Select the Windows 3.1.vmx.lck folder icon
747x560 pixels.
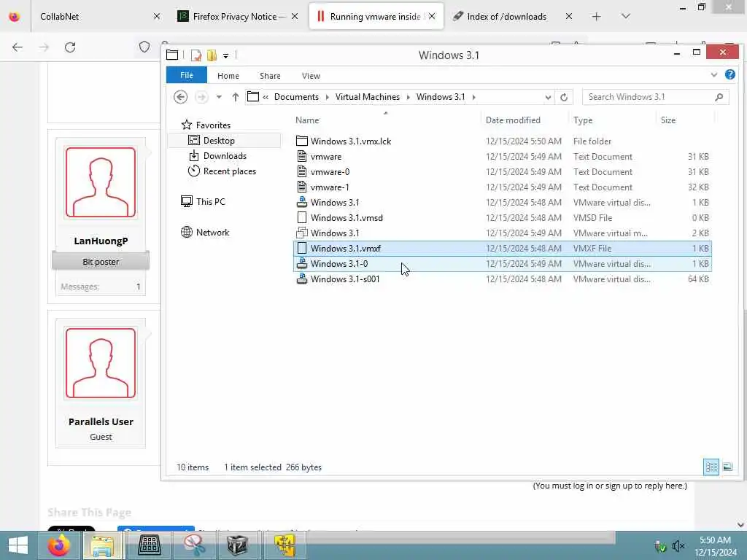(x=301, y=141)
